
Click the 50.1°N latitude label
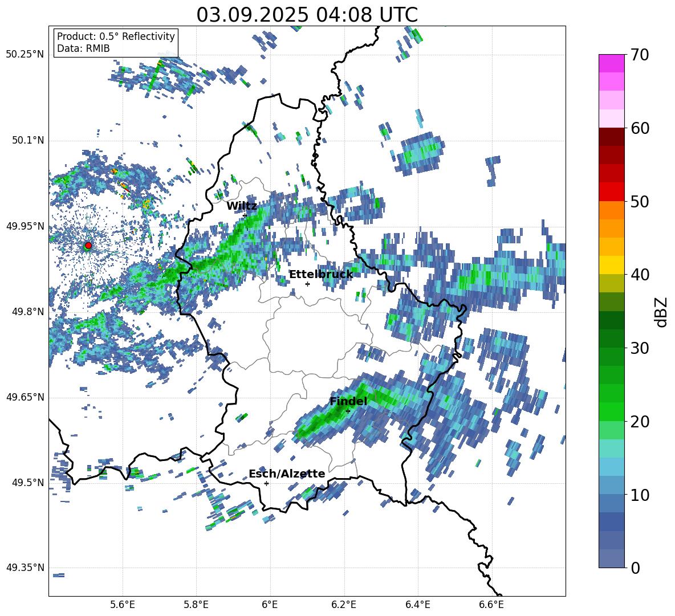point(27,141)
